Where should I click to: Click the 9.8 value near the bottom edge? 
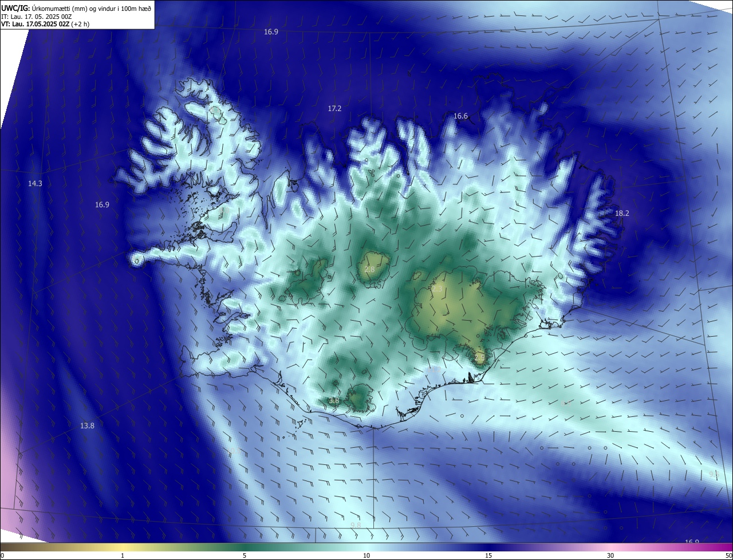coord(356,525)
